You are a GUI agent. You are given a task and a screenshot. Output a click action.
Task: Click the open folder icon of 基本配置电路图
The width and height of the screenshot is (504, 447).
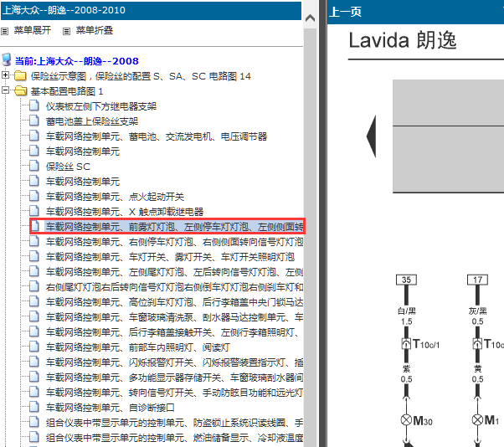pyautogui.click(x=21, y=90)
